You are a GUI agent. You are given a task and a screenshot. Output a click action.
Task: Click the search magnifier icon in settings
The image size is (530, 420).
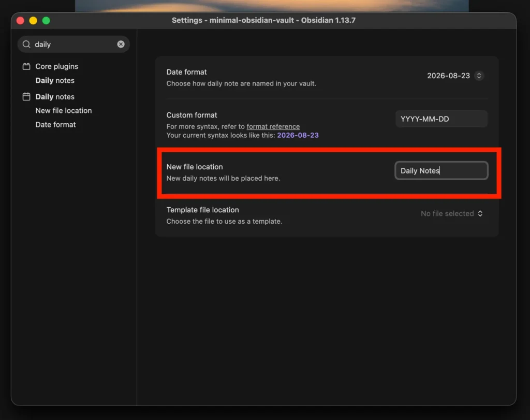click(x=26, y=45)
